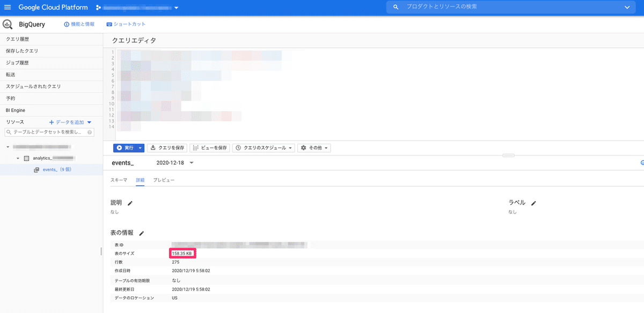Click the その他 button
Viewport: 644px width, 313px height.
coord(314,148)
